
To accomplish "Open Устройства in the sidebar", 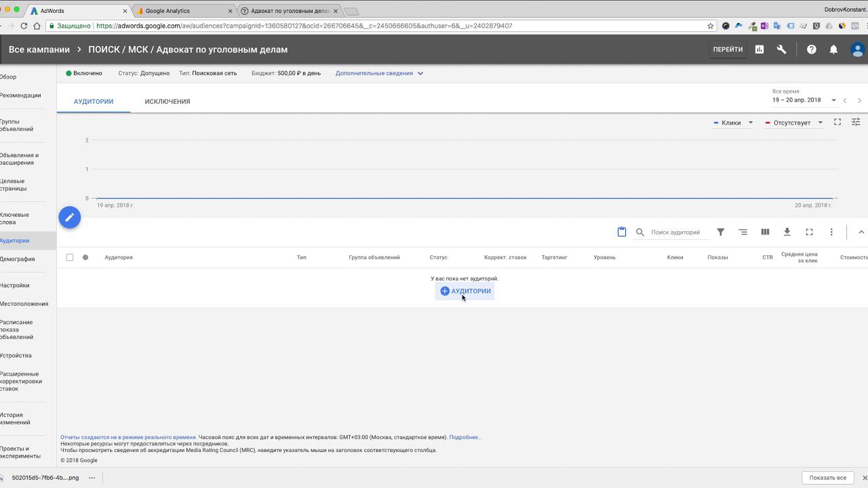I will (16, 355).
